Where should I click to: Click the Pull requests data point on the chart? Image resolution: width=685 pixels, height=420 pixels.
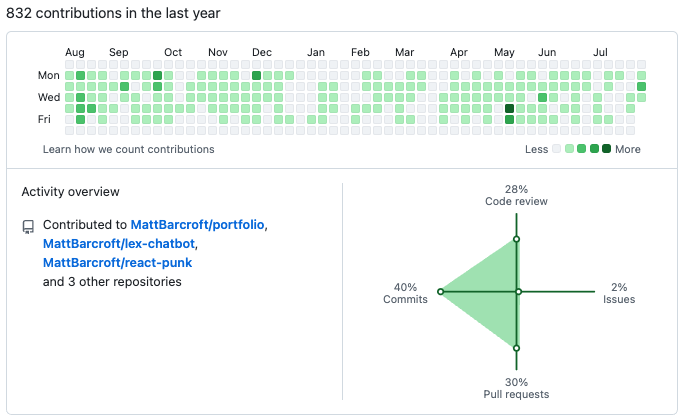516,348
